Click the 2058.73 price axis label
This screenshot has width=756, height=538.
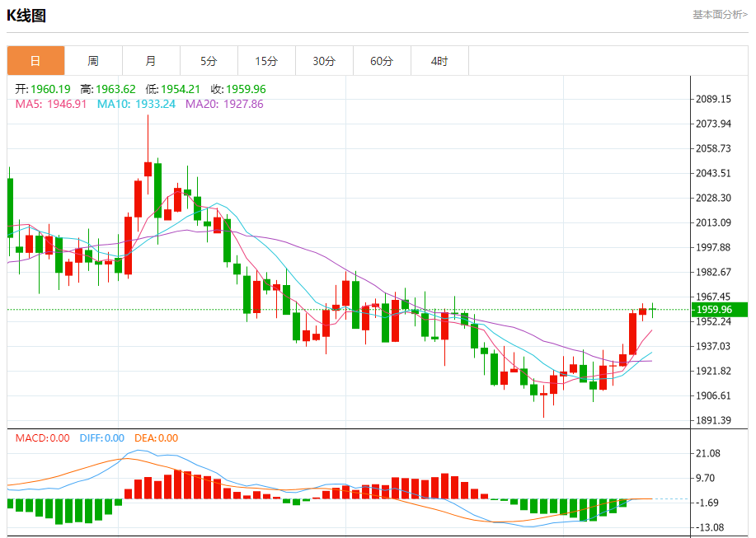[714, 148]
